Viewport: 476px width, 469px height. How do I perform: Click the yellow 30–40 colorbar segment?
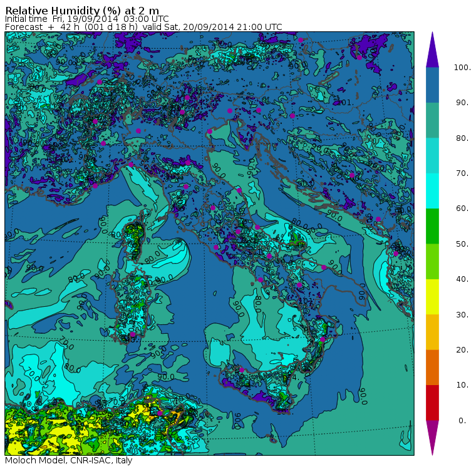[432, 297]
